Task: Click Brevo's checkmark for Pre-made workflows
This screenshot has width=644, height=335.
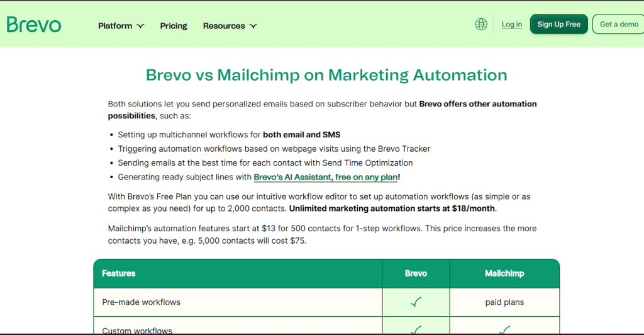Action: click(x=416, y=302)
